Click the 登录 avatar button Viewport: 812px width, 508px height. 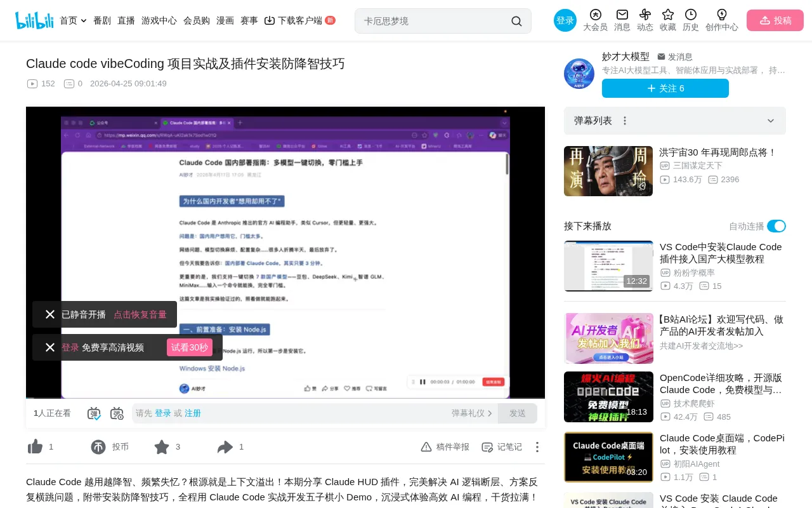565,20
